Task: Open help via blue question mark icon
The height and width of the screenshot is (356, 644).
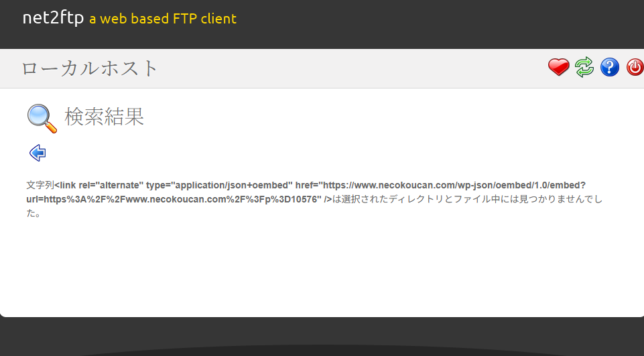Action: [610, 67]
